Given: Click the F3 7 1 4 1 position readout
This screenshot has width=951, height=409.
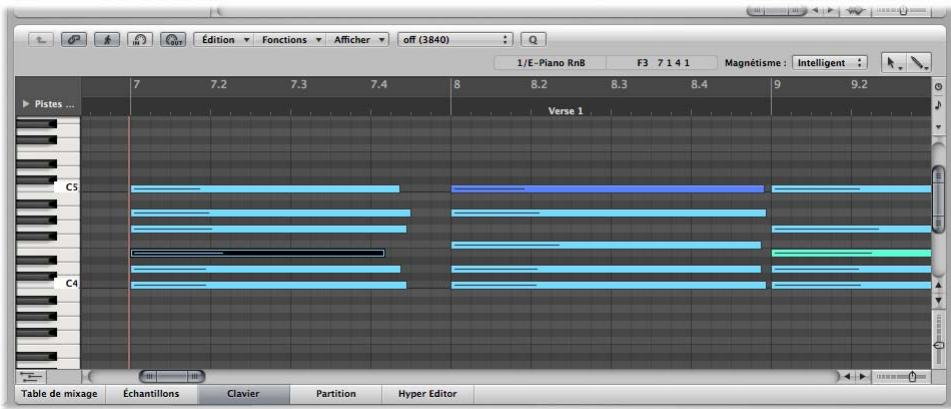Looking at the screenshot, I should point(663,63).
